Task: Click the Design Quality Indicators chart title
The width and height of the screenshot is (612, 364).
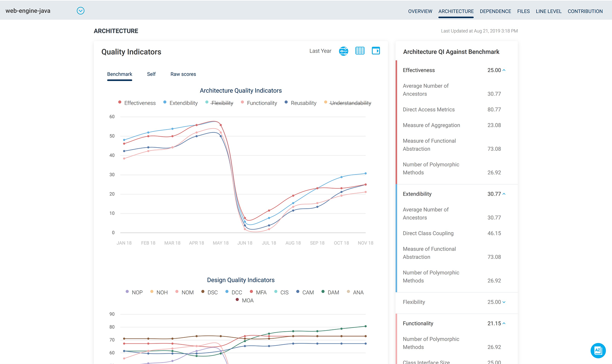Action: [x=241, y=280]
